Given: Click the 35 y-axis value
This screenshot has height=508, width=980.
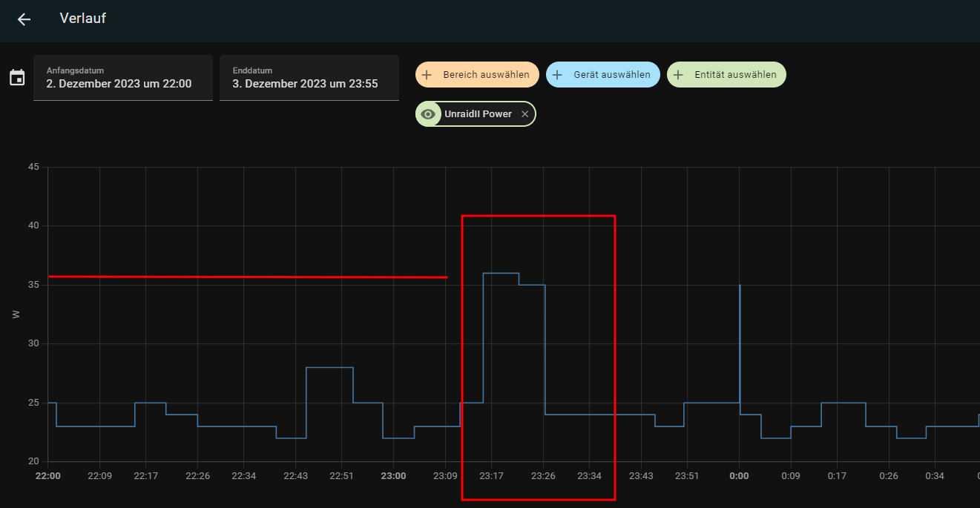Looking at the screenshot, I should (33, 285).
